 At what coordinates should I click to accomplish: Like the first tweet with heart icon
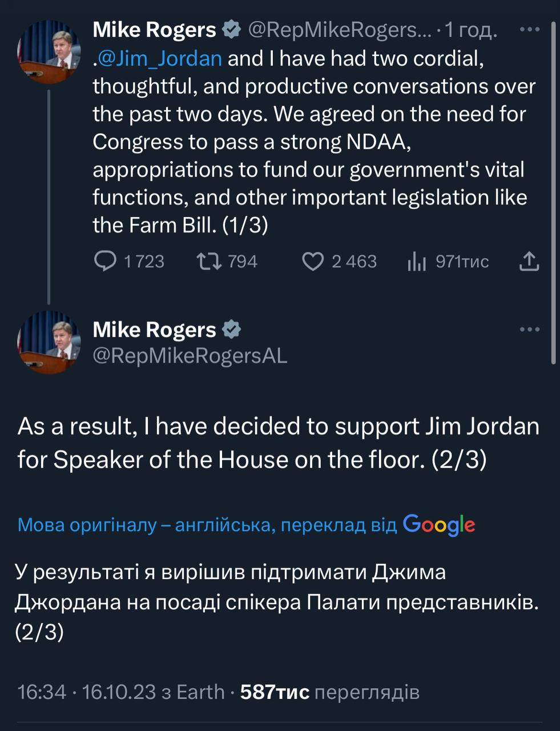312,262
